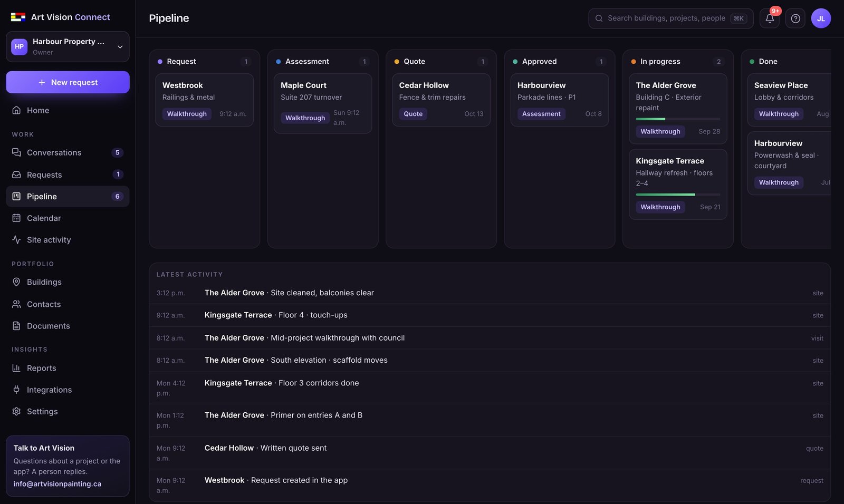This screenshot has height=504, width=844.
Task: Click the Conversations chat icon
Action: (16, 152)
